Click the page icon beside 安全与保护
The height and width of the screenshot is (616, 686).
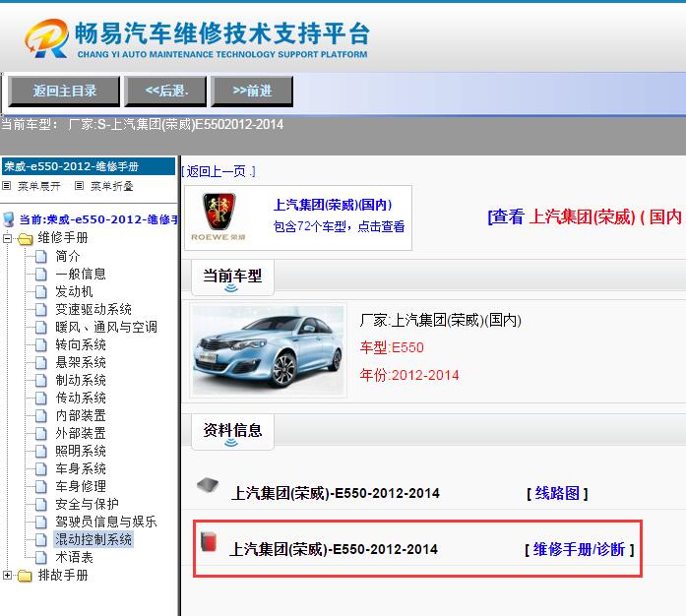pyautogui.click(x=41, y=505)
